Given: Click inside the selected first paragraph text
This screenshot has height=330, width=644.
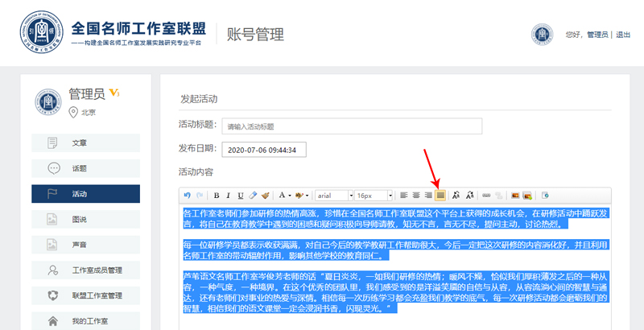Looking at the screenshot, I should [x=396, y=219].
